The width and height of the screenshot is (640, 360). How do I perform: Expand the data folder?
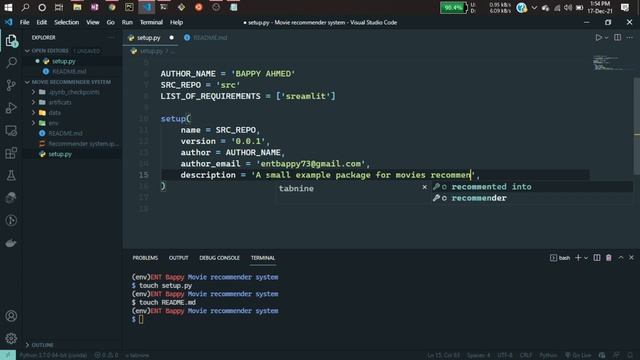(55, 113)
